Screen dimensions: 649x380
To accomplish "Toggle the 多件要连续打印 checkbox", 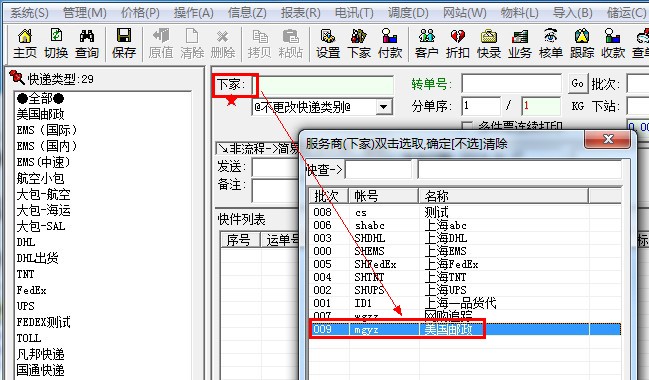I will [467, 126].
